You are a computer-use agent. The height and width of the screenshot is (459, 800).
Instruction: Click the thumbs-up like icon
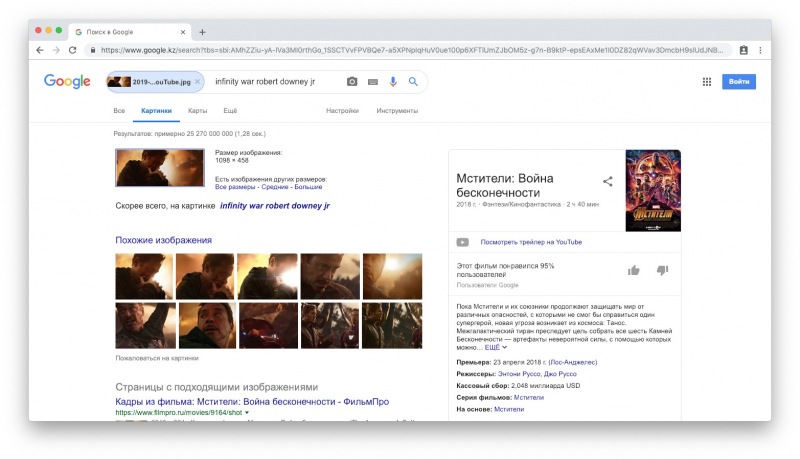click(x=634, y=271)
